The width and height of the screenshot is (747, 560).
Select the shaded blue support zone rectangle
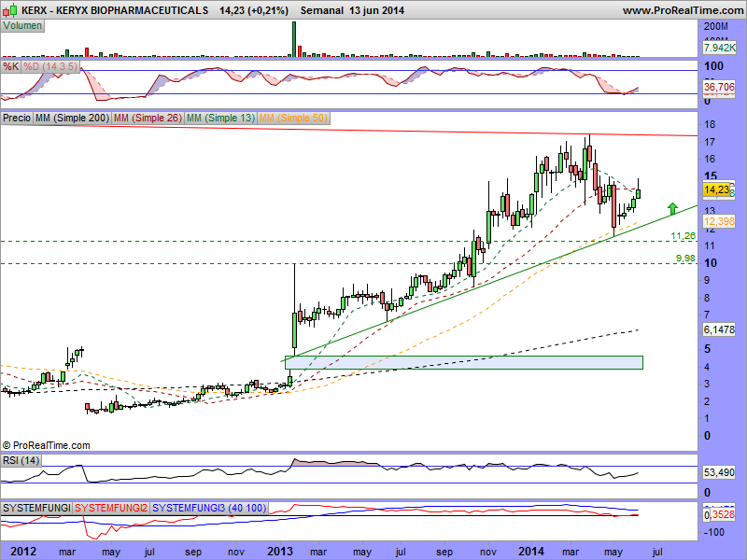(464, 362)
